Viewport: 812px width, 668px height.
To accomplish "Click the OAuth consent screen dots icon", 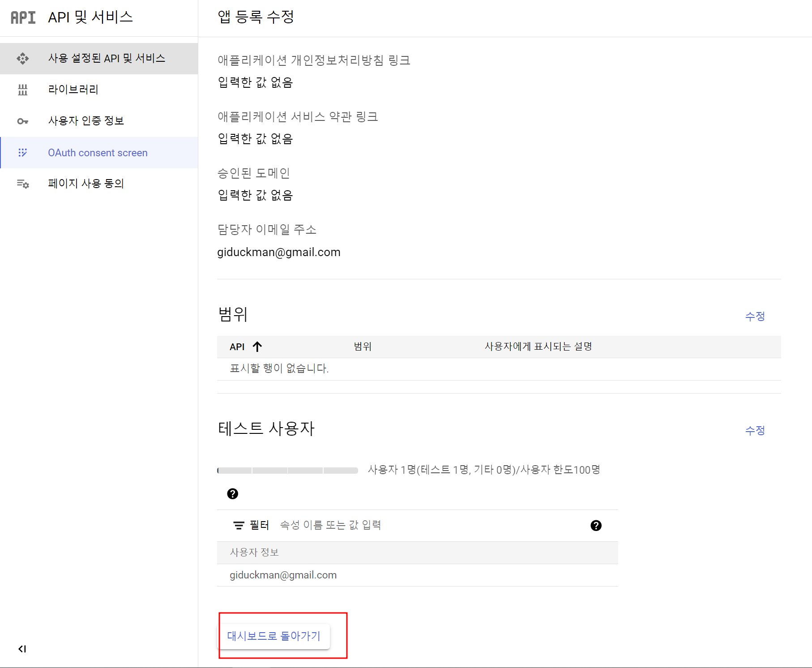I will click(23, 153).
